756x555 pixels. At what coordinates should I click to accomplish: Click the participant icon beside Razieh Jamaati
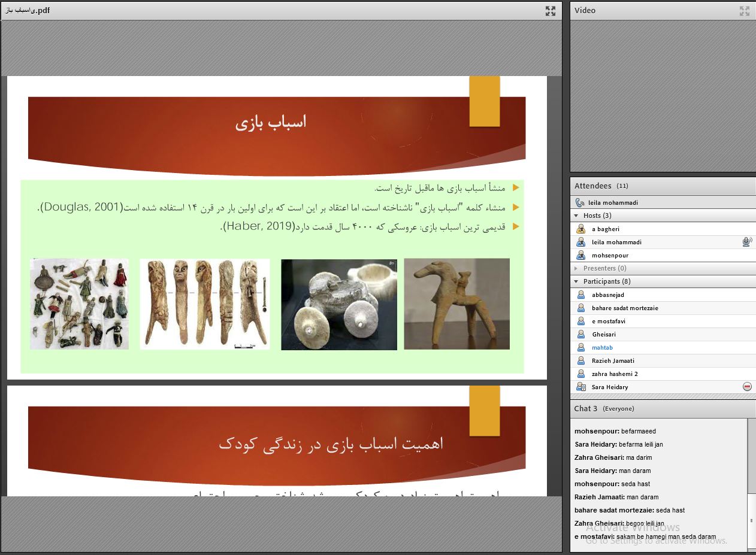580,361
